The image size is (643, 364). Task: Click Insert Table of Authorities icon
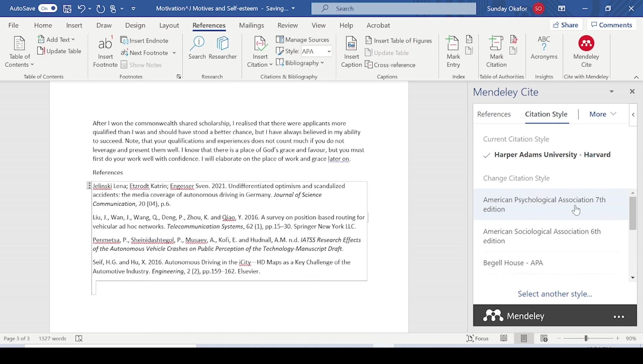click(x=513, y=39)
